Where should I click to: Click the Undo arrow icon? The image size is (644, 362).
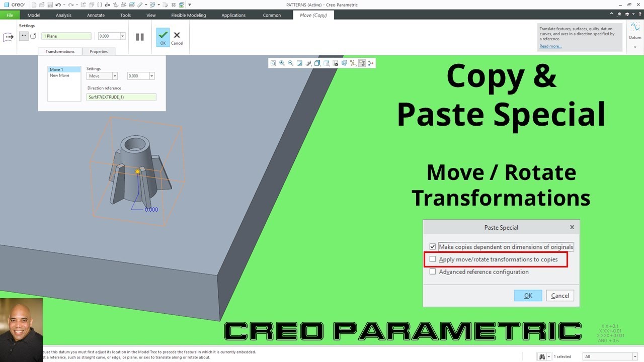click(58, 5)
